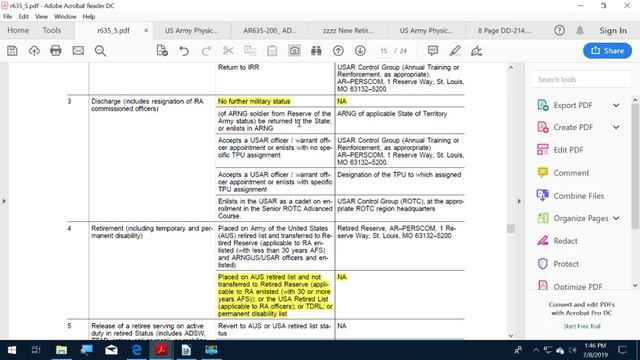Screen dimensions: 640x360
Task: Open the View menu
Action: coord(41,17)
